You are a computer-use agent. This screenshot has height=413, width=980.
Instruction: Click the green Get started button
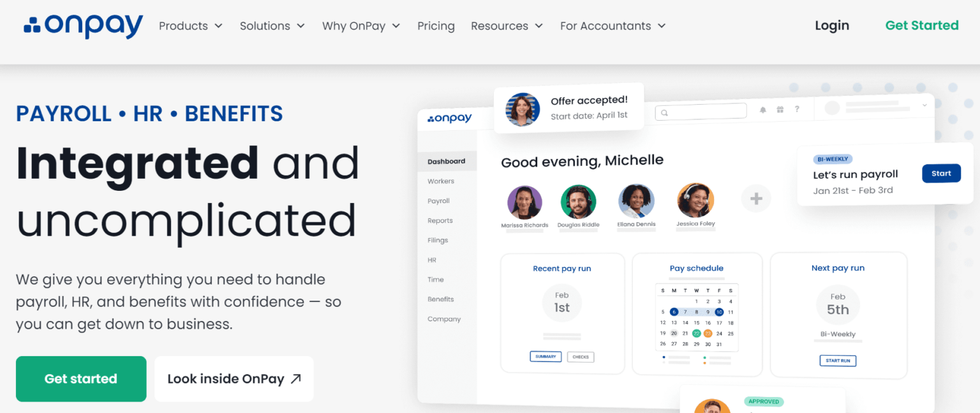click(80, 379)
